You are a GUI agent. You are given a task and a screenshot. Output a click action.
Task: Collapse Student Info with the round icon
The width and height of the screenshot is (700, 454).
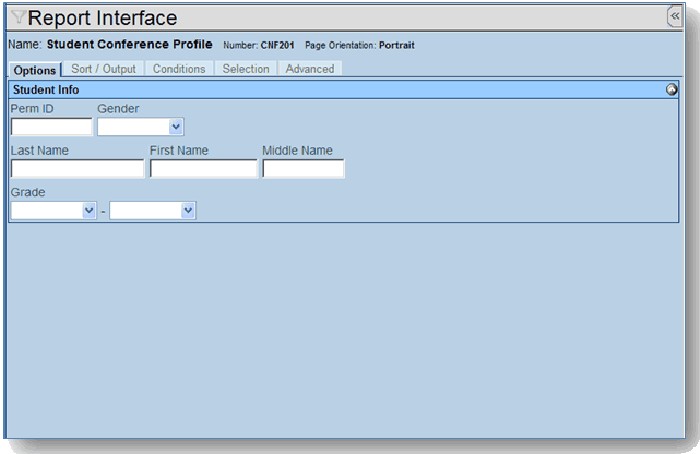[671, 90]
